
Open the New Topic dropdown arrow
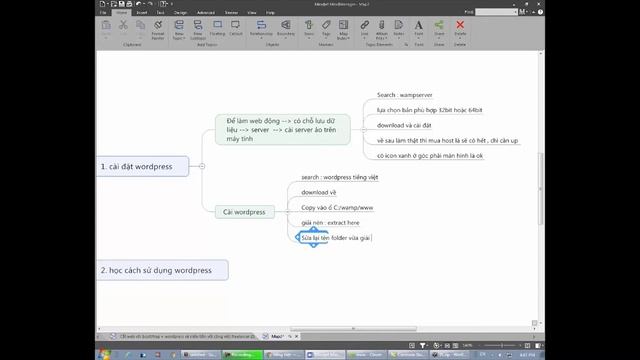coord(184,38)
